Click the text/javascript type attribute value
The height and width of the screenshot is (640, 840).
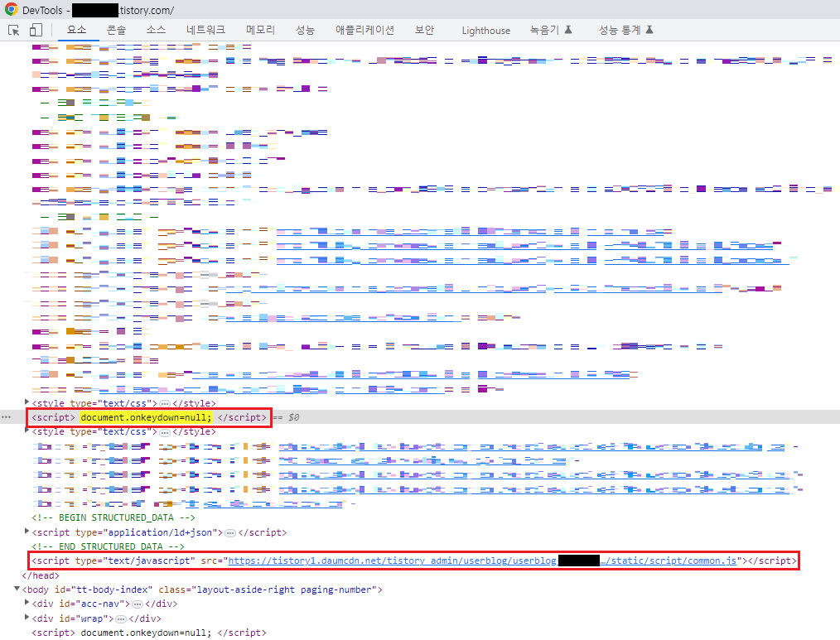[x=149, y=561]
